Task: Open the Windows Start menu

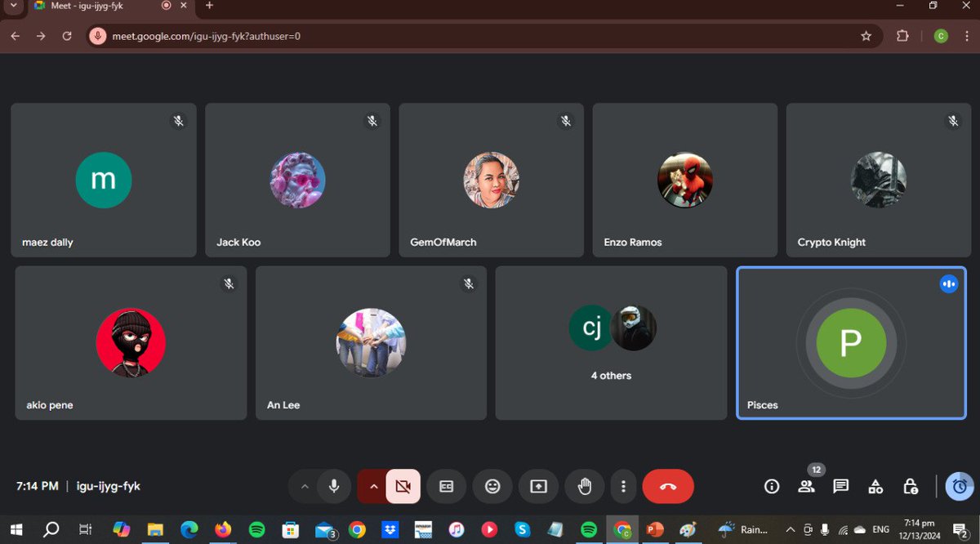Action: (x=16, y=529)
